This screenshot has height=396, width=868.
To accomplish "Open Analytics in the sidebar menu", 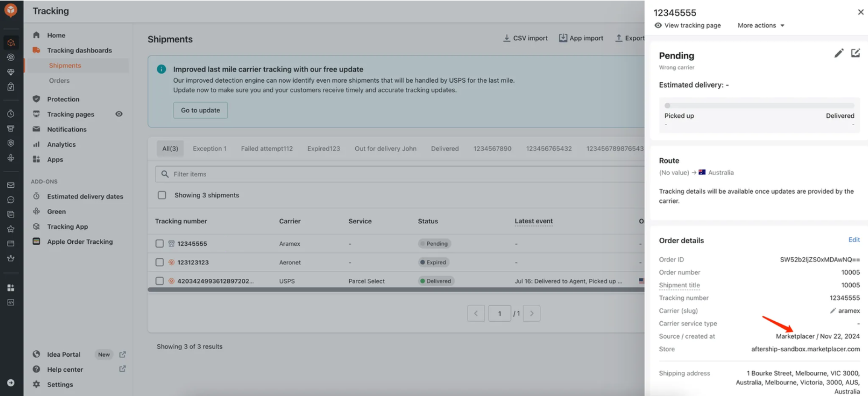I will pos(61,144).
